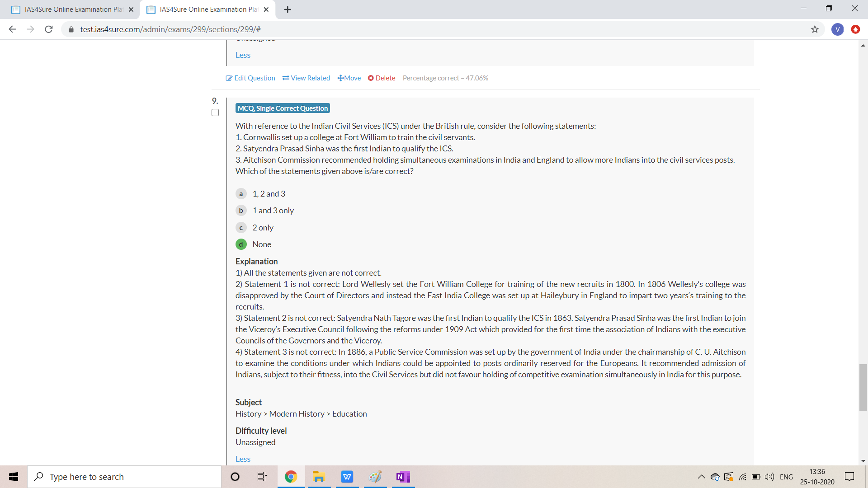
Task: Click the Edit Question pencil icon
Action: [x=229, y=78]
